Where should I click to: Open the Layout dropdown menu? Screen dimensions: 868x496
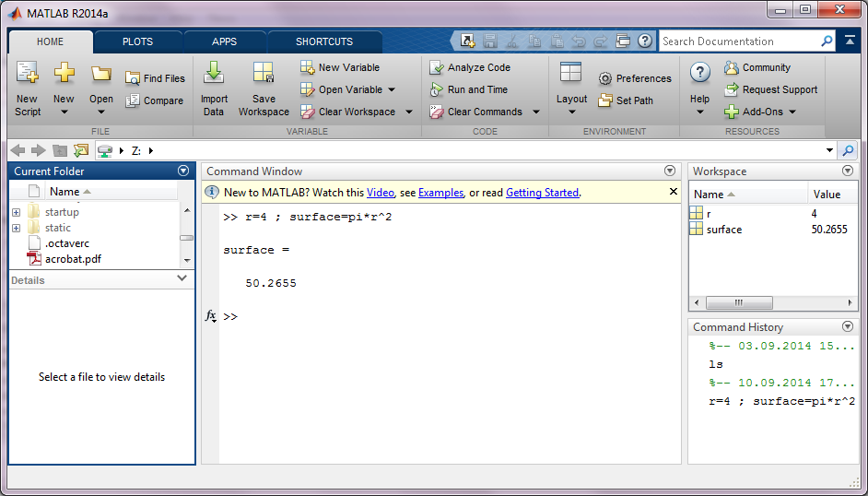(571, 112)
